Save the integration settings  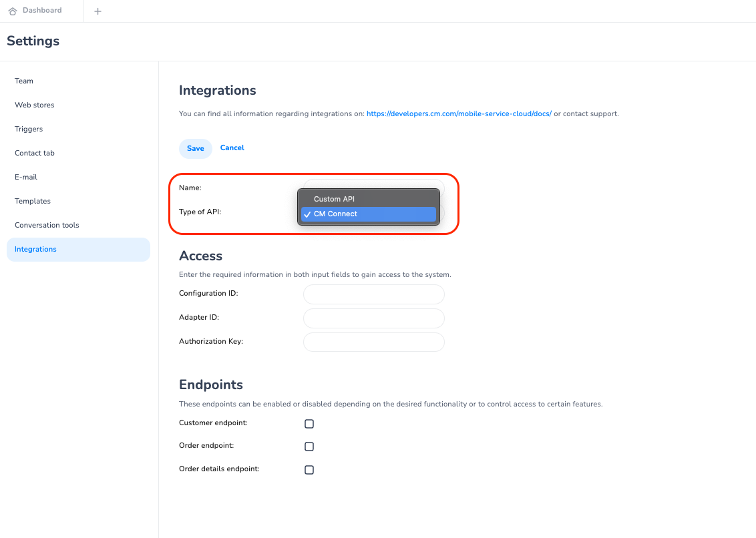[x=195, y=148]
